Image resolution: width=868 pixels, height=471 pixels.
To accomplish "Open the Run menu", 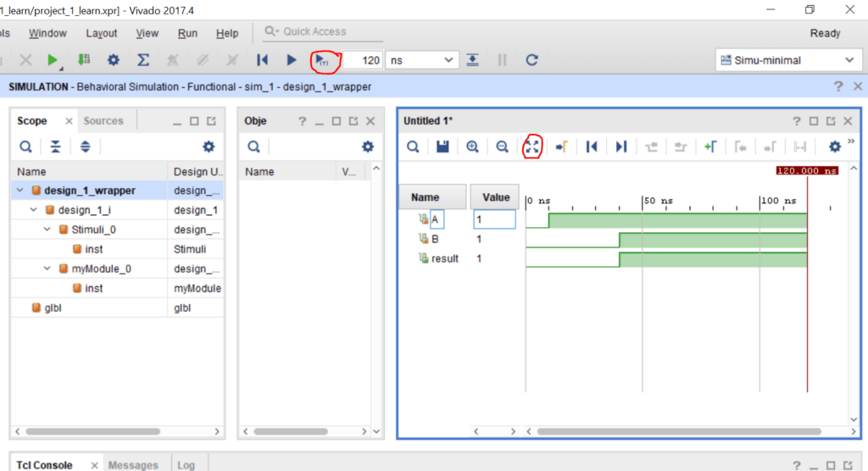I will pyautogui.click(x=187, y=33).
